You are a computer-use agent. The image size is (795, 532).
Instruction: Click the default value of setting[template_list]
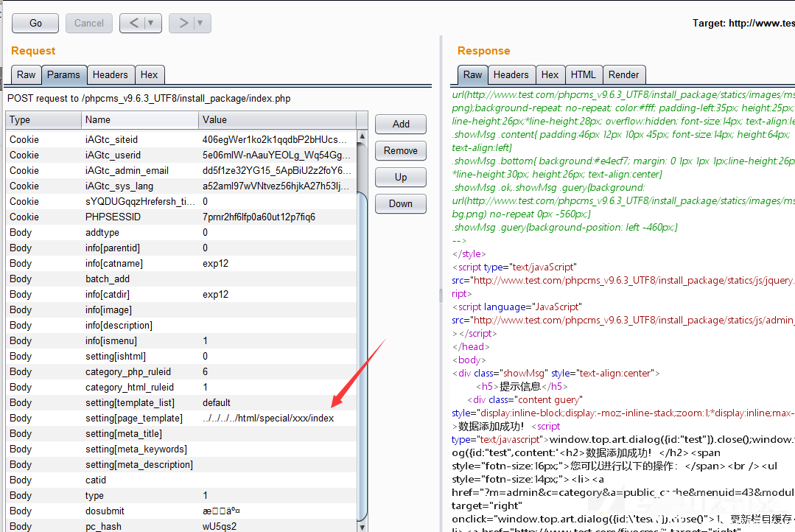coord(217,402)
